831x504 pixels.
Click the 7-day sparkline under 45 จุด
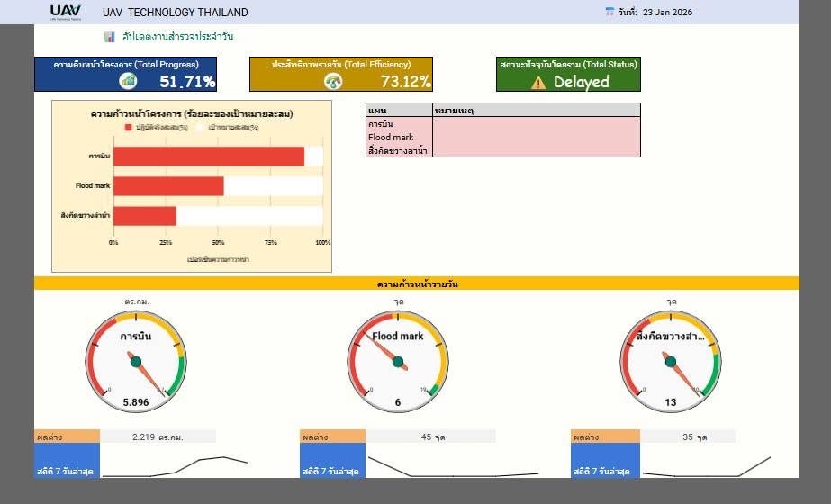(453, 466)
